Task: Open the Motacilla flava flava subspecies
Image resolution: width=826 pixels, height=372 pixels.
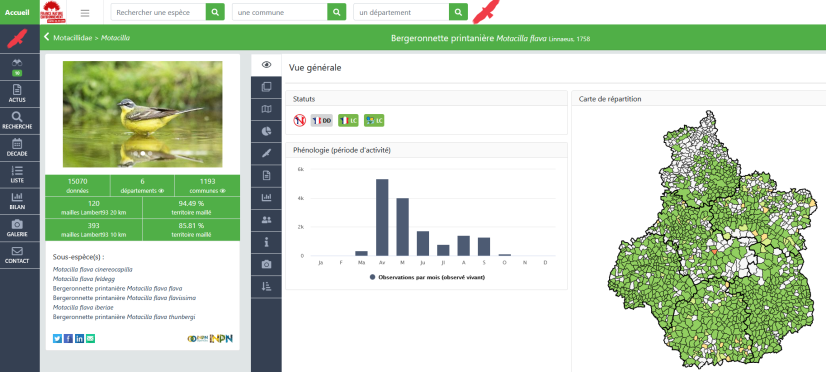Action: (x=117, y=288)
